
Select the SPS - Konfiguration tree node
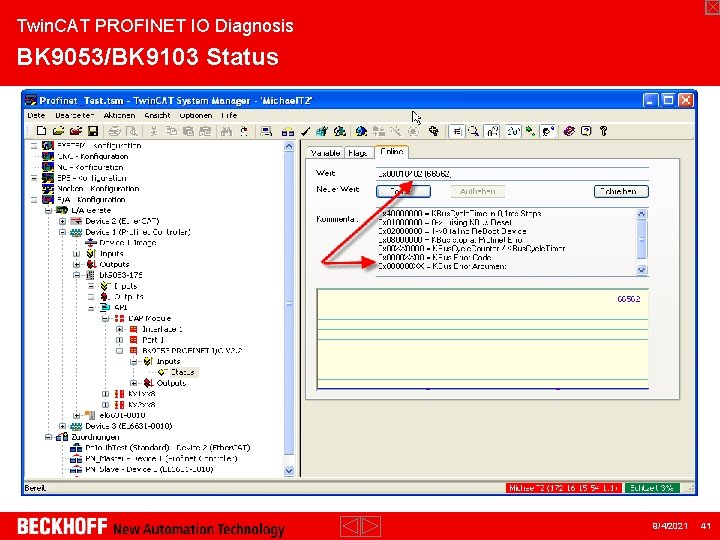tap(92, 178)
